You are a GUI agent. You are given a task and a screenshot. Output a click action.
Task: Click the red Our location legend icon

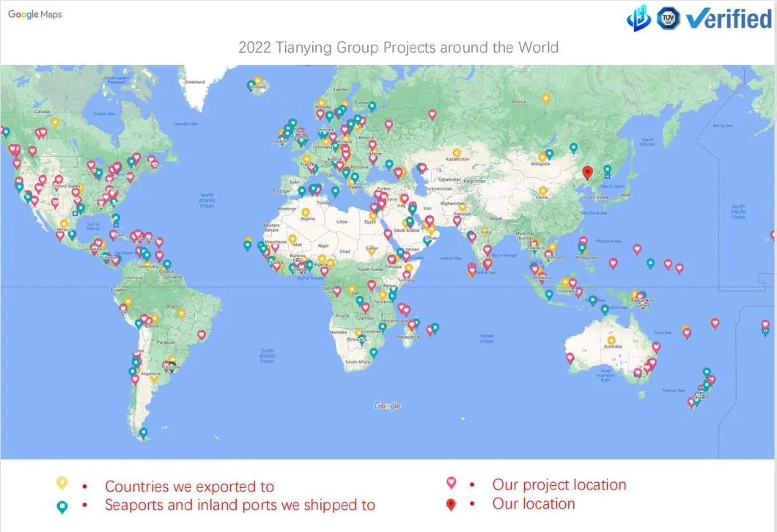click(452, 504)
